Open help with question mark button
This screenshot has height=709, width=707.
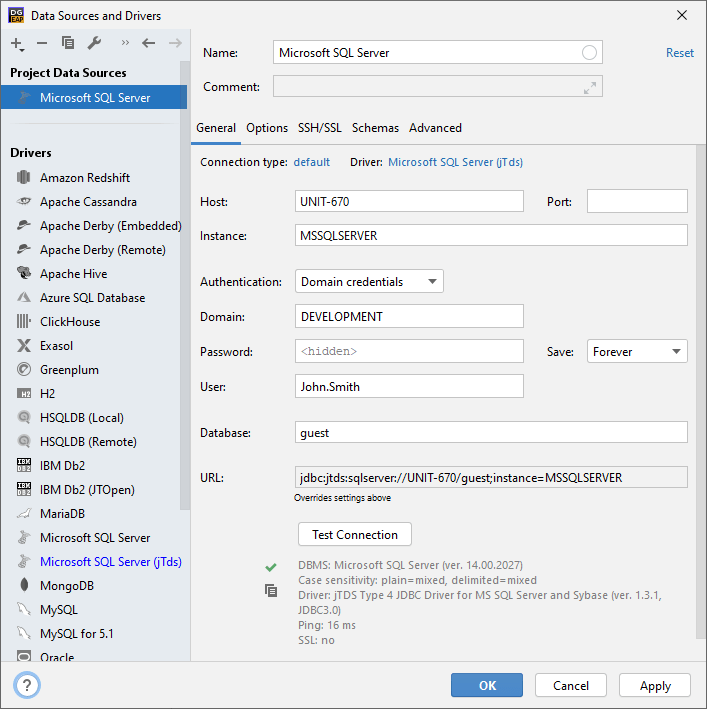pyautogui.click(x=27, y=685)
